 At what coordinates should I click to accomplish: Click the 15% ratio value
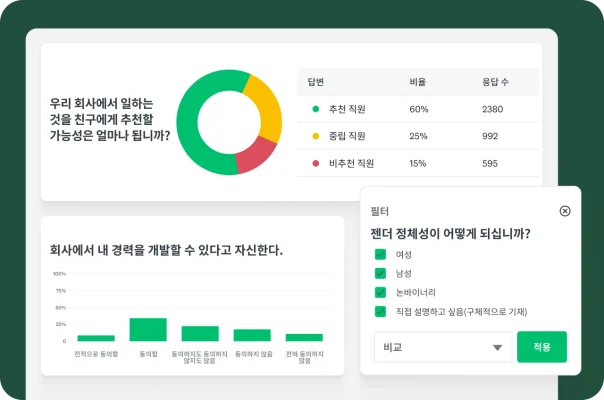[x=418, y=163]
